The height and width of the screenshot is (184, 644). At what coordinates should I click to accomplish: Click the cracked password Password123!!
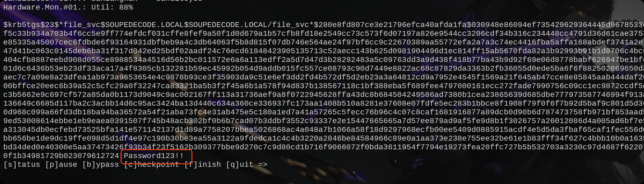pos(154,156)
